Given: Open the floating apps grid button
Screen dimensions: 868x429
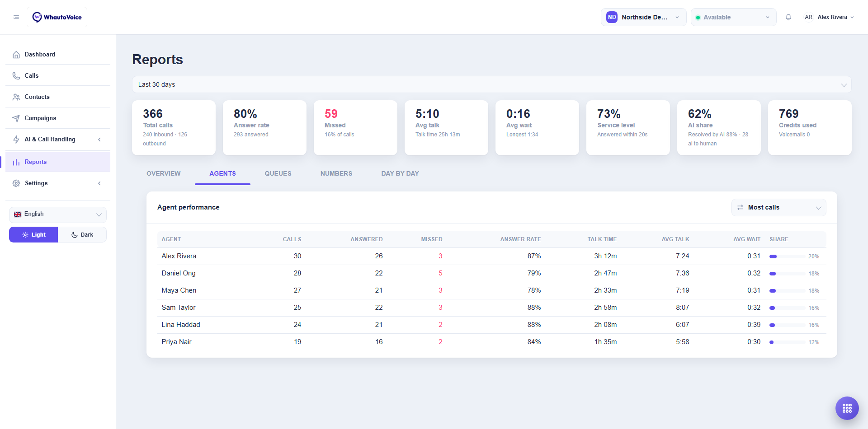Looking at the screenshot, I should (x=847, y=408).
